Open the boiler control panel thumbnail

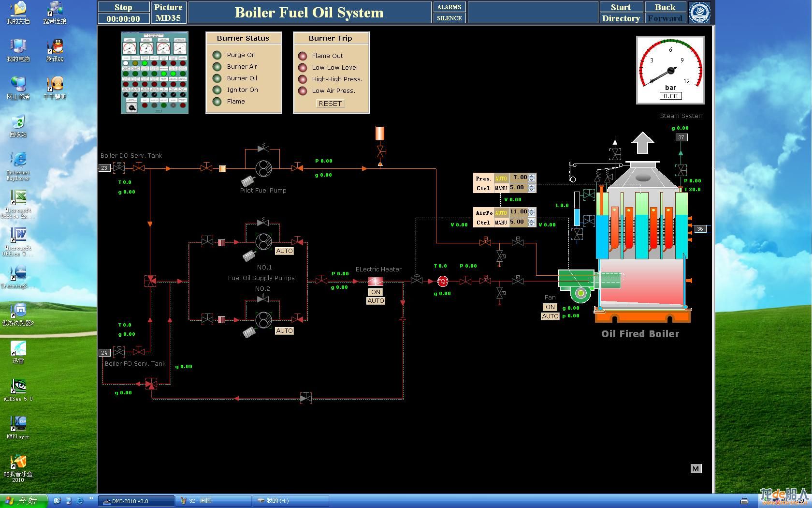tap(155, 73)
